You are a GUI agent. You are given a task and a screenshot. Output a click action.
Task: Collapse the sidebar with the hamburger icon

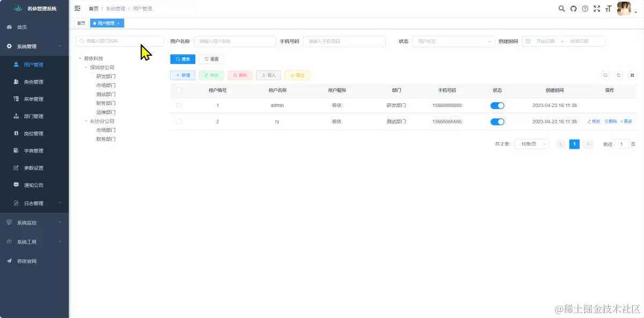(77, 9)
